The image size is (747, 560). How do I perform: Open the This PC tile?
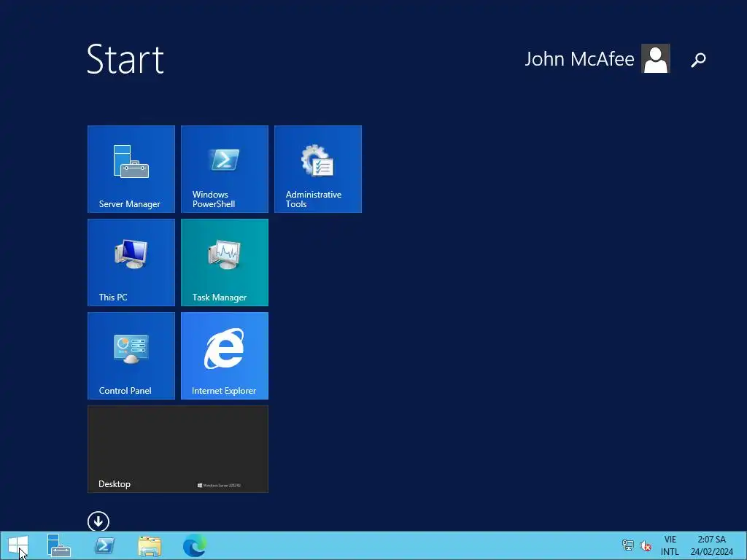[131, 262]
